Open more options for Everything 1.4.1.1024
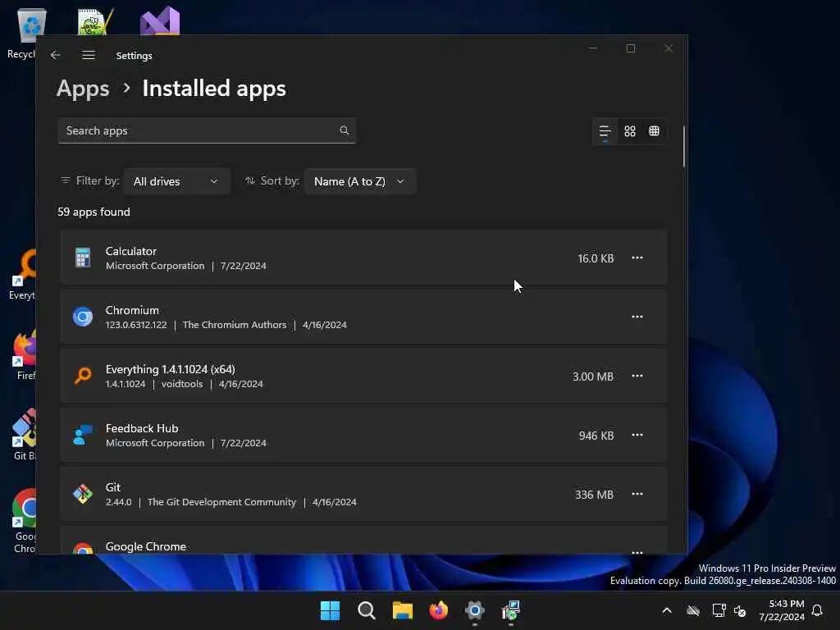This screenshot has height=630, width=840. [x=637, y=376]
